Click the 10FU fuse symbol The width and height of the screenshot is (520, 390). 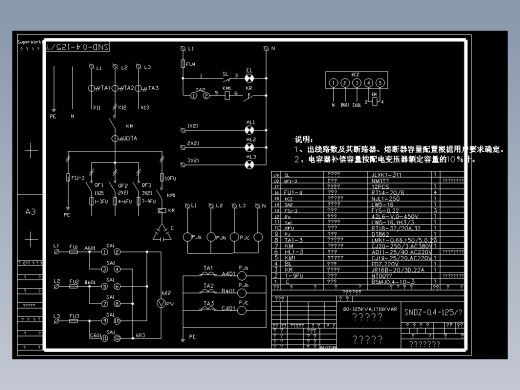162,178
